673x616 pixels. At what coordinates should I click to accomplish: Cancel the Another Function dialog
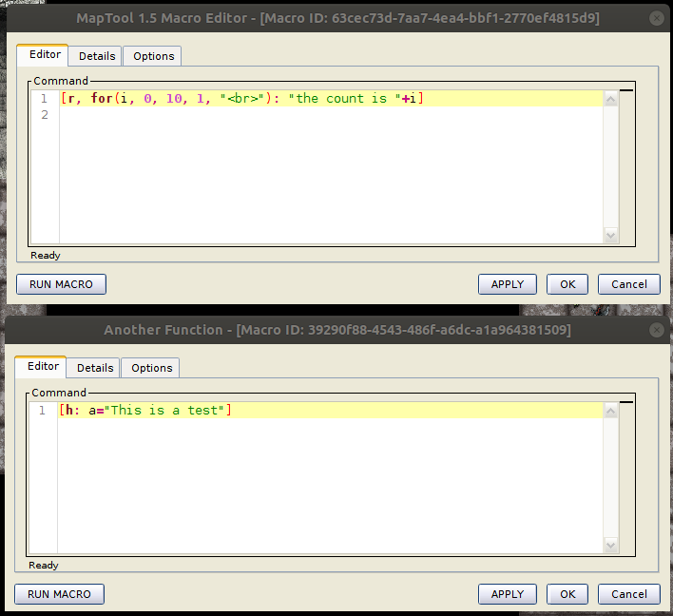click(x=628, y=594)
